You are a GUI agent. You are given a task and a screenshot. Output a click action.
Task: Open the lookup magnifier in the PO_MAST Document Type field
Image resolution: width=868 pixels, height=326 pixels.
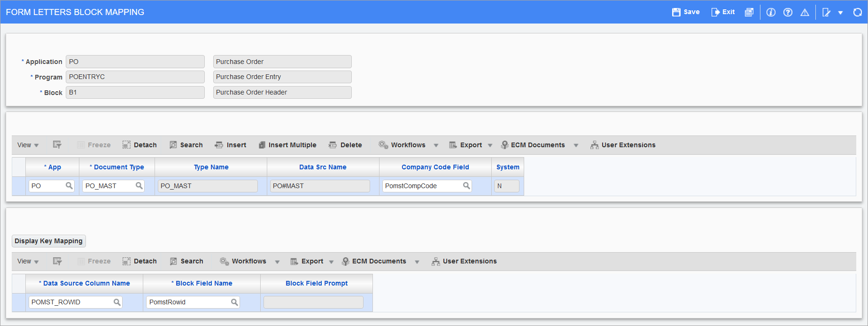[x=139, y=186]
